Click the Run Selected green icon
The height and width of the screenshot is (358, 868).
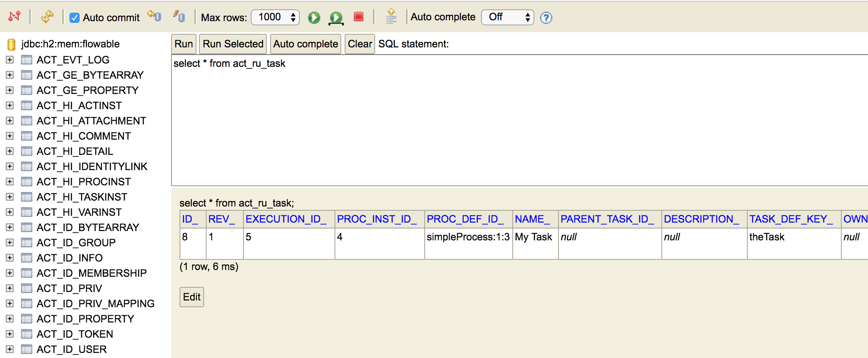[336, 18]
